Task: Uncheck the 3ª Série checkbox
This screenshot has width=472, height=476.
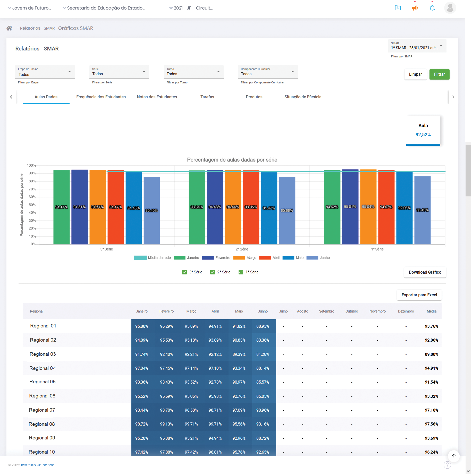Action: 184,272
